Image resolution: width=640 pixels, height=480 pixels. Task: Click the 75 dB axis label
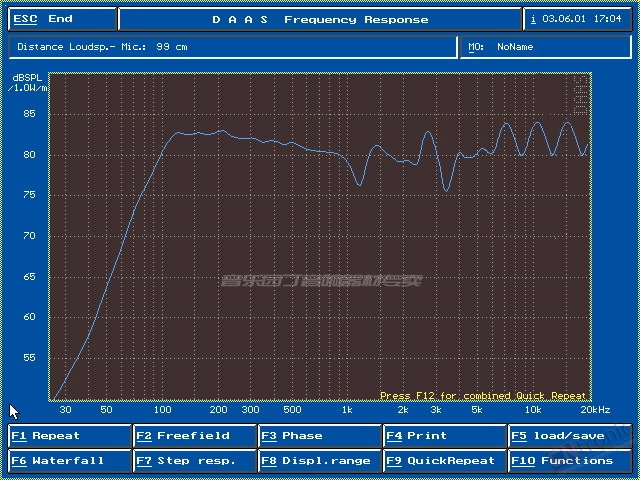click(29, 195)
